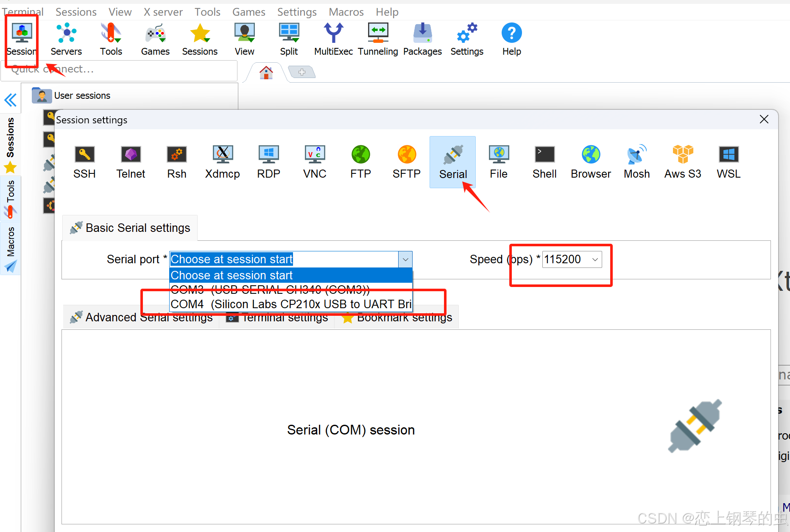Open the Games toolbar button

[155, 39]
